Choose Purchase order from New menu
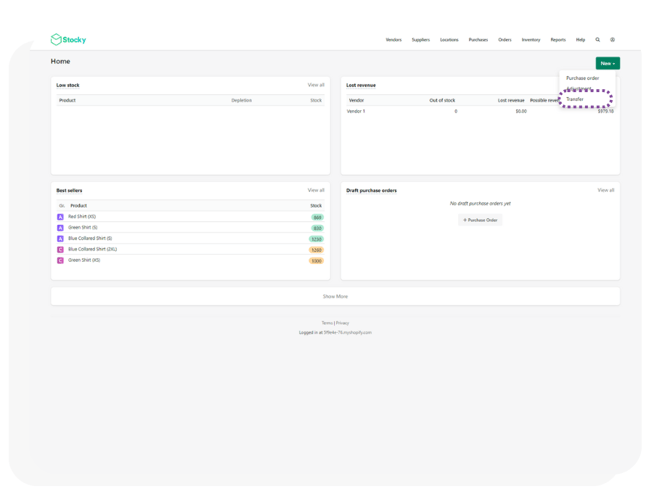Viewport: 670px width, 502px height. click(x=582, y=78)
